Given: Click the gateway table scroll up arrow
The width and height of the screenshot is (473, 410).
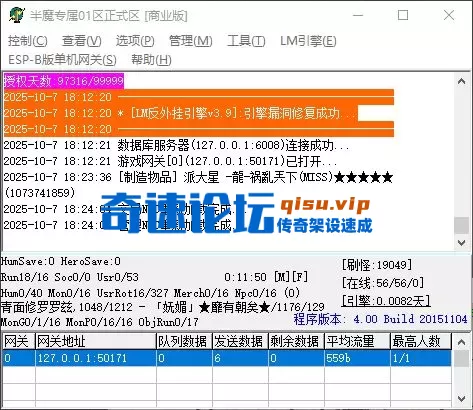Looking at the screenshot, I should pos(462,342).
